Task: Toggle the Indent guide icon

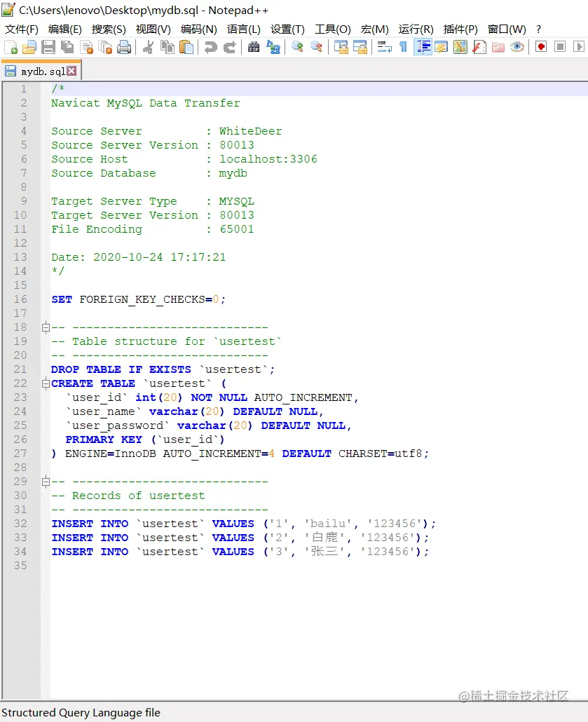Action: pyautogui.click(x=423, y=47)
